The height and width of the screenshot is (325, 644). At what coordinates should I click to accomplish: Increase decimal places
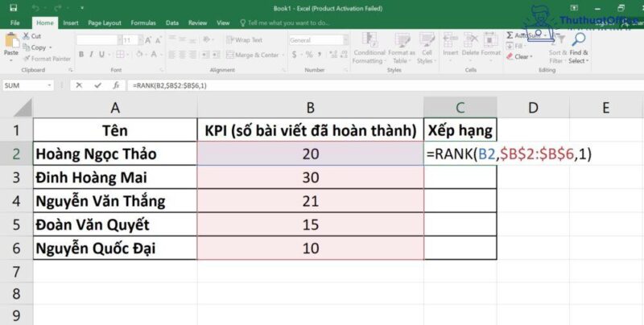coord(333,55)
